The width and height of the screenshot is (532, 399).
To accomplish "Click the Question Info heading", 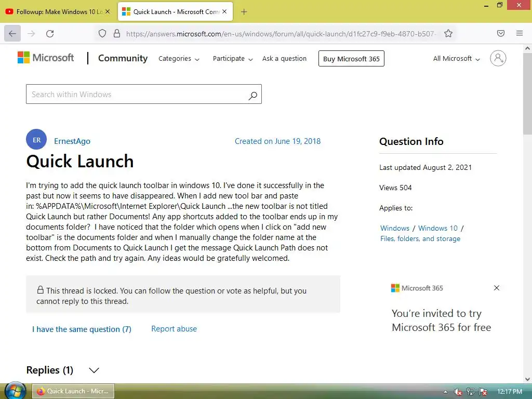I will coord(411,141).
